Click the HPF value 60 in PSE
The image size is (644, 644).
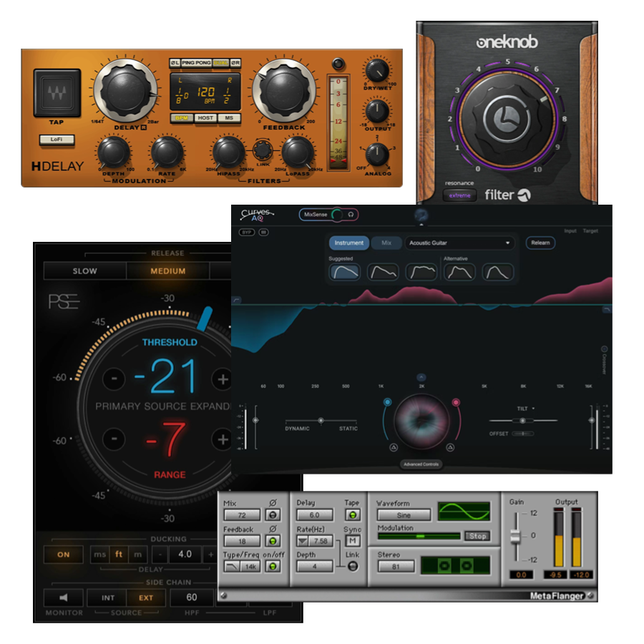coord(192,597)
